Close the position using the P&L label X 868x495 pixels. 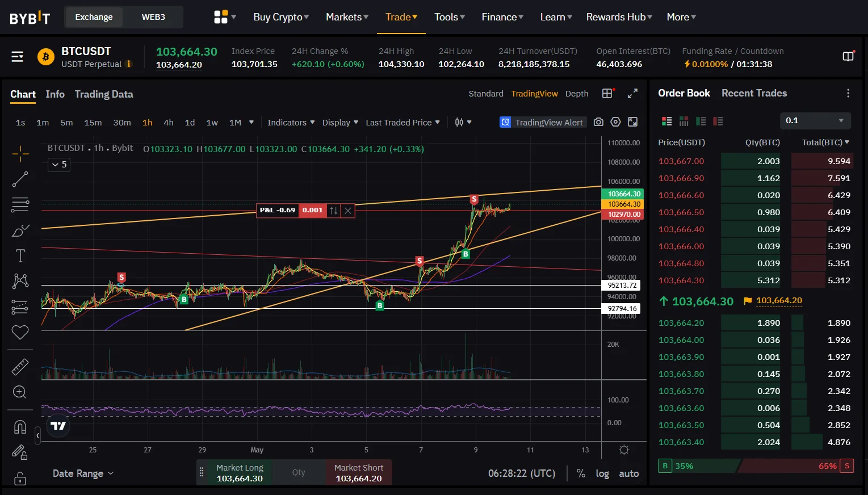(x=348, y=211)
